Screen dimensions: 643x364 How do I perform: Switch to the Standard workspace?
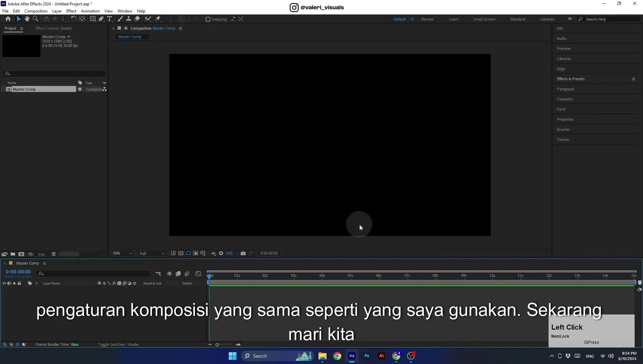(518, 19)
